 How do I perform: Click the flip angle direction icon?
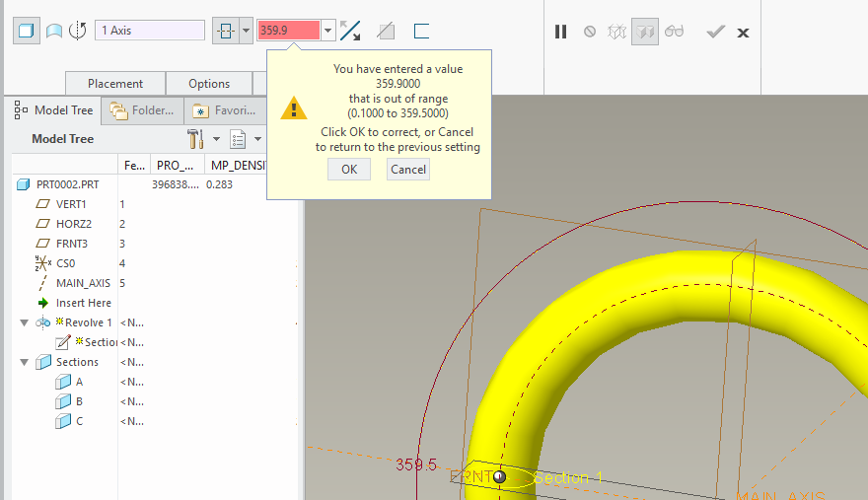point(350,31)
